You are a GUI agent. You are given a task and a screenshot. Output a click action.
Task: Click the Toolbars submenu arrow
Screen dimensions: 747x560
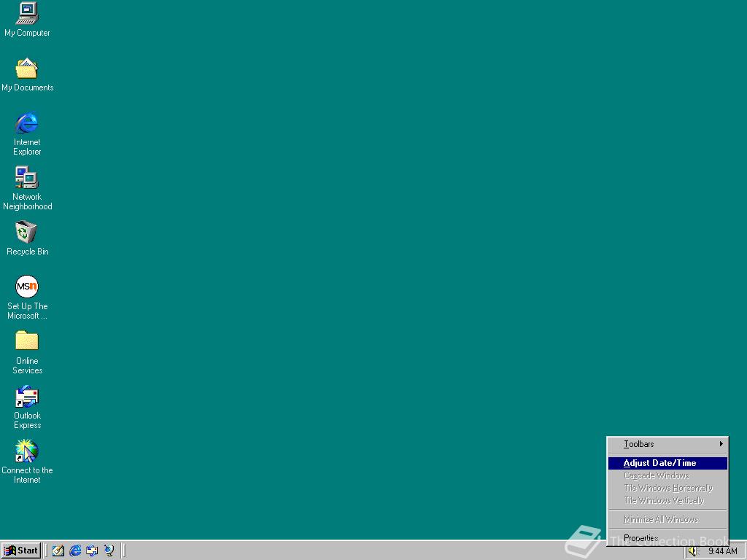tap(721, 444)
